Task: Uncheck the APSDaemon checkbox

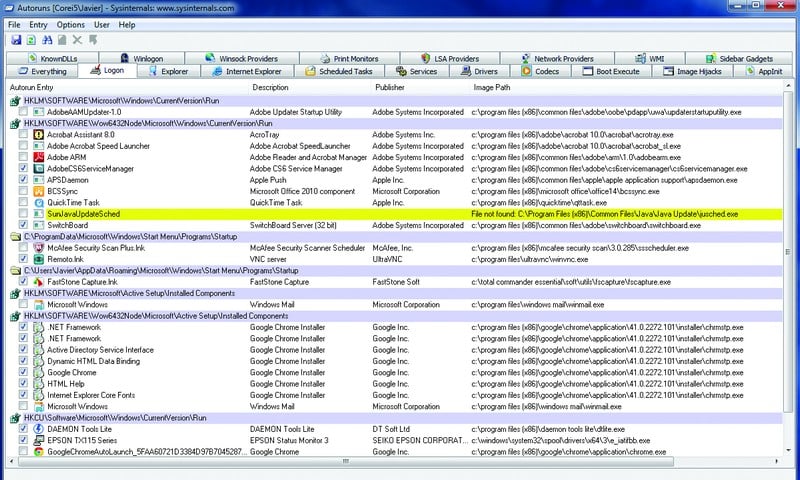Action: click(23, 180)
